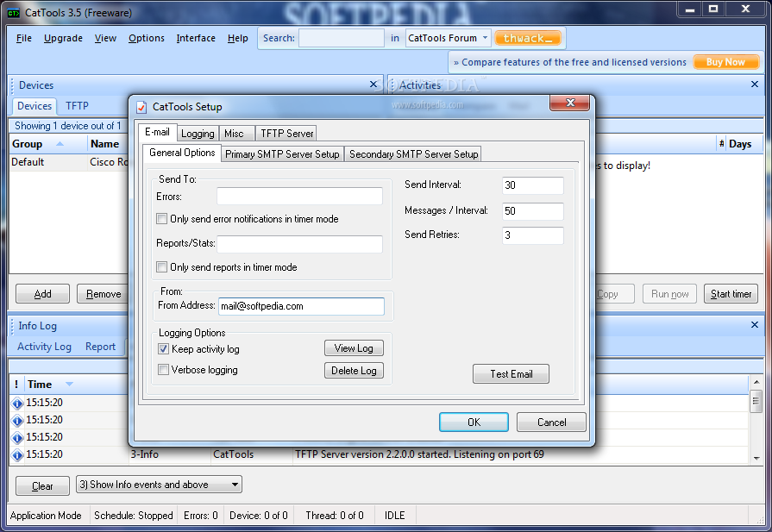Confirm the setup with OK
Image resolution: width=772 pixels, height=532 pixels.
(474, 422)
